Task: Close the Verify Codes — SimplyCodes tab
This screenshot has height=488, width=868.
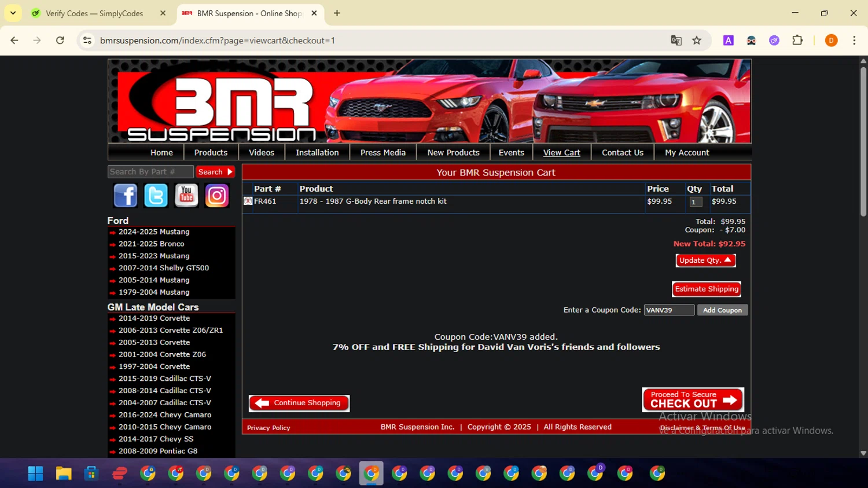Action: click(163, 13)
